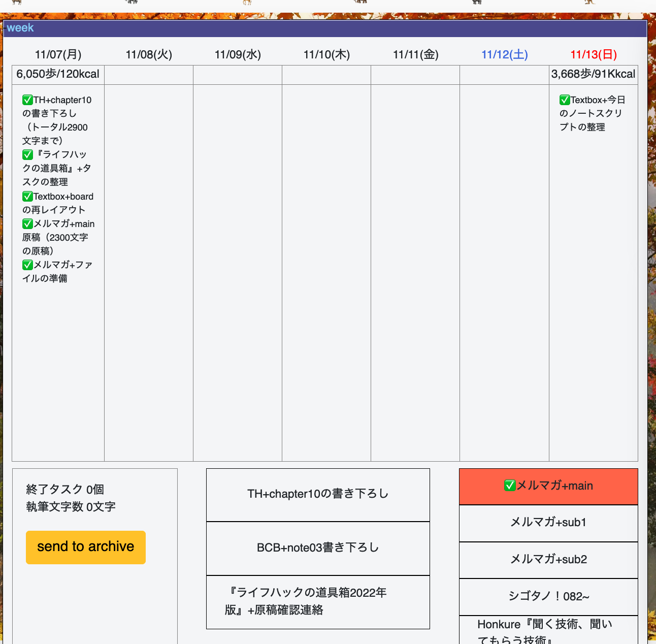Screen dimensions: 656x644
Task: Select the BCB+note03書き下ろし task card
Action: 318,548
